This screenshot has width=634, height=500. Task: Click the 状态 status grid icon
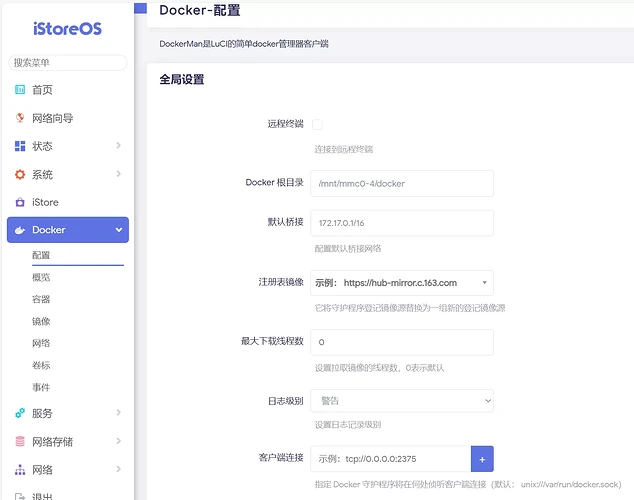coord(20,146)
